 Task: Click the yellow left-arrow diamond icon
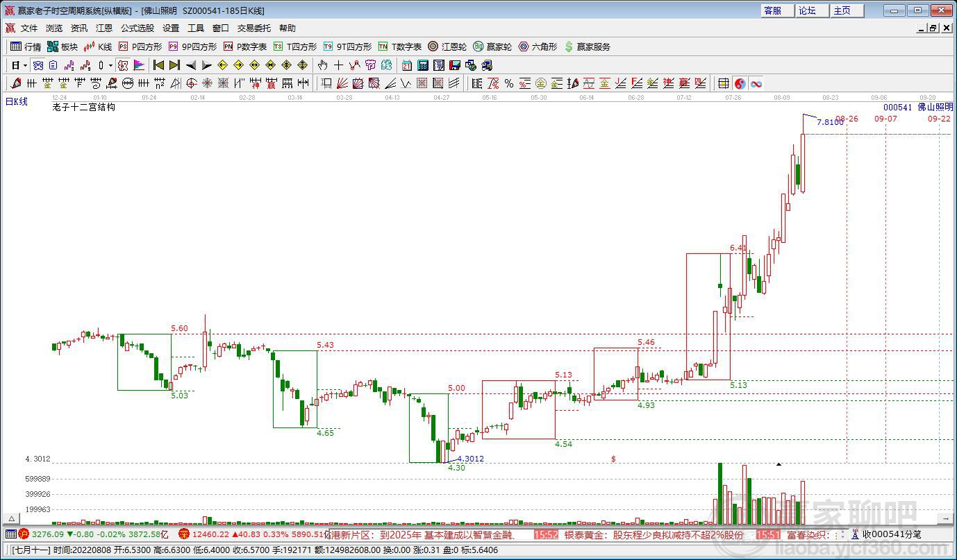pos(222,65)
